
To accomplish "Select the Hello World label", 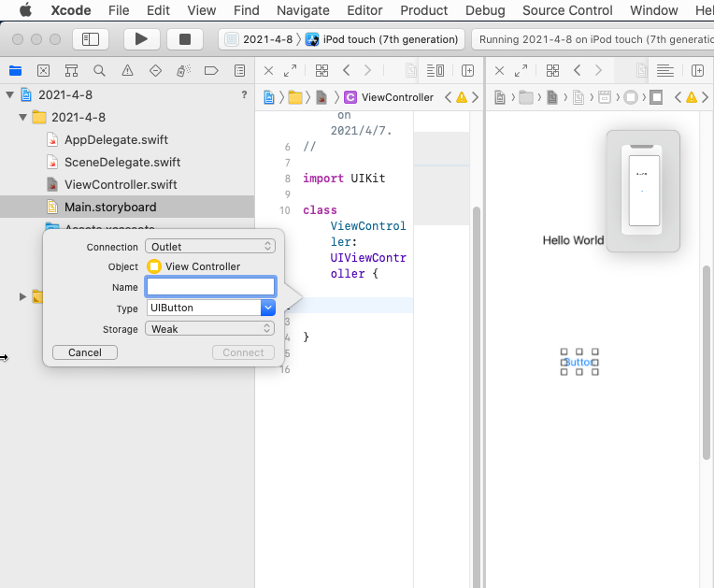I will point(573,240).
